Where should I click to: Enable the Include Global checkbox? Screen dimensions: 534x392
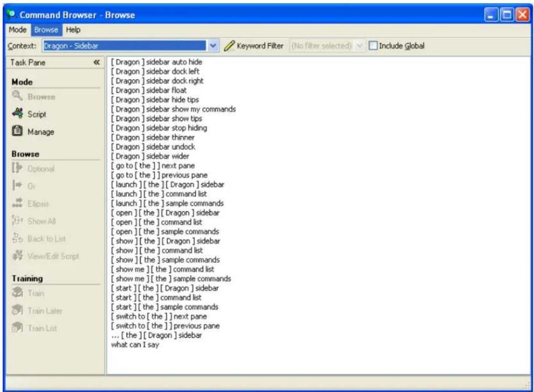pos(373,46)
